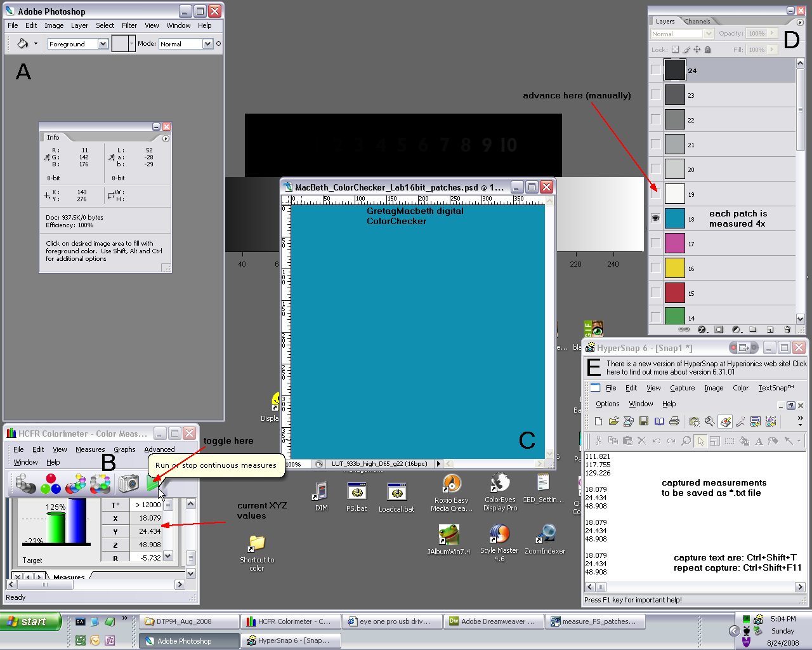Click HyperSnap new version notice link
The height and width of the screenshot is (650, 812).
(x=706, y=368)
